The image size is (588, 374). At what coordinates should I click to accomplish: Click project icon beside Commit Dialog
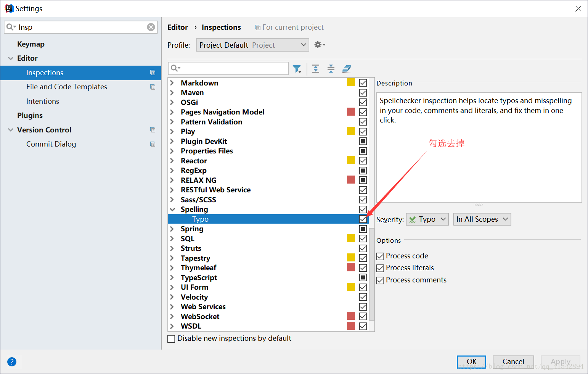[153, 144]
